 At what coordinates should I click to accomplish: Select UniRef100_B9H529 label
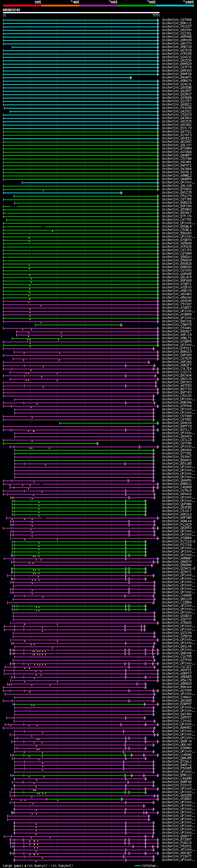coord(177,64)
